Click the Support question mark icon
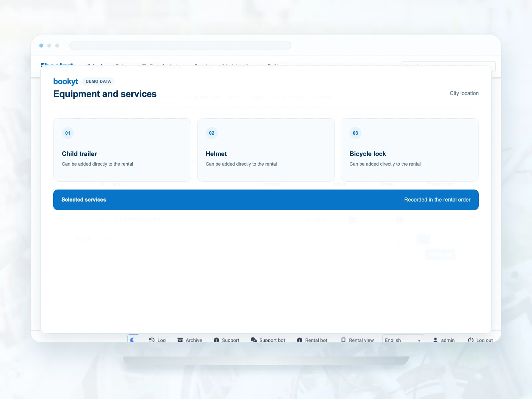 [x=216, y=340]
